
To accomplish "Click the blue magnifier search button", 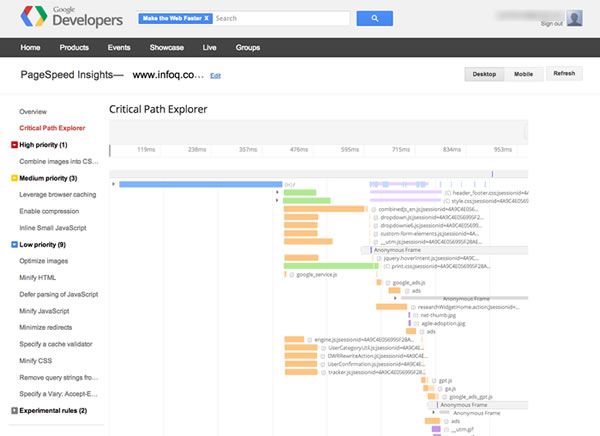I will click(x=375, y=18).
